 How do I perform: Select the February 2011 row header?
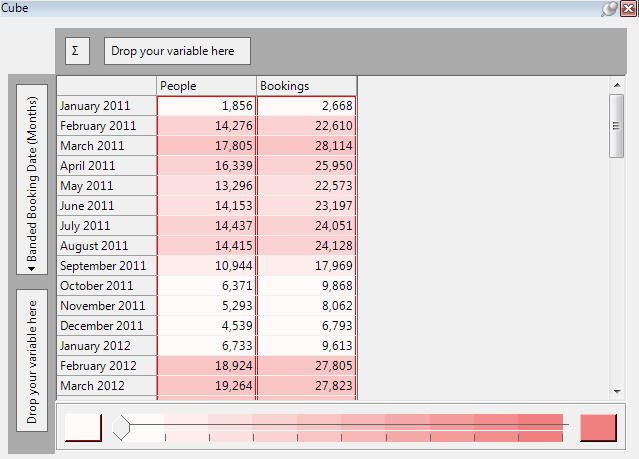[107, 126]
